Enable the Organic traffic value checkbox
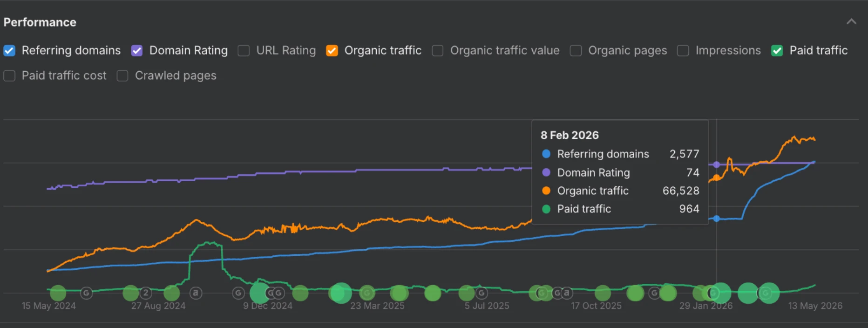Screen dimensions: 868x328 click(x=438, y=51)
